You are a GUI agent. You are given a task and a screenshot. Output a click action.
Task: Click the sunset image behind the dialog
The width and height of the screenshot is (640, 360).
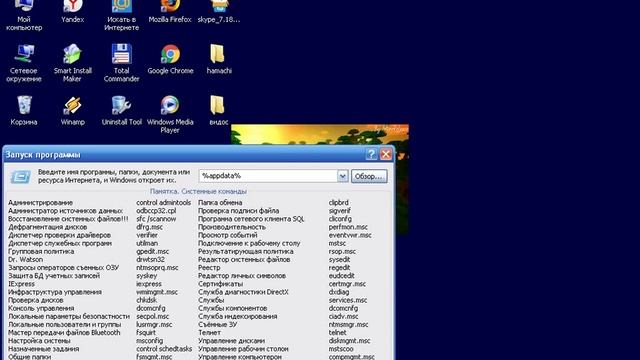pos(320,135)
